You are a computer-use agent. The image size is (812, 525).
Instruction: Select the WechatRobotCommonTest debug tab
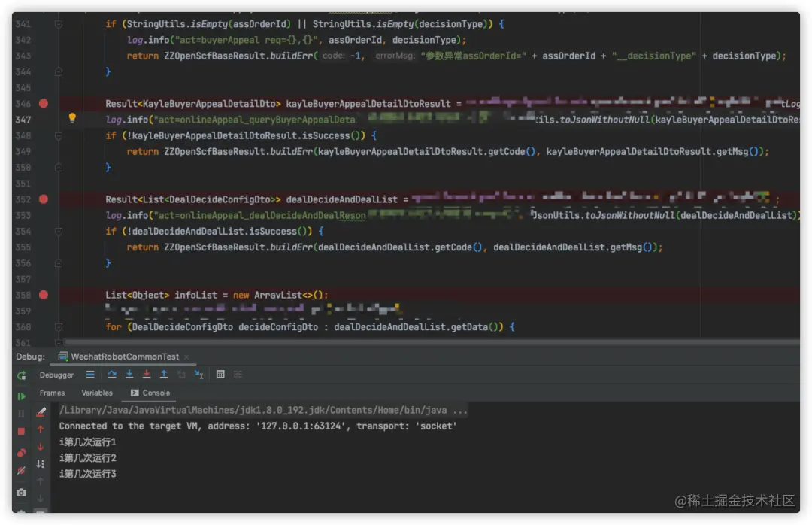[x=125, y=357]
